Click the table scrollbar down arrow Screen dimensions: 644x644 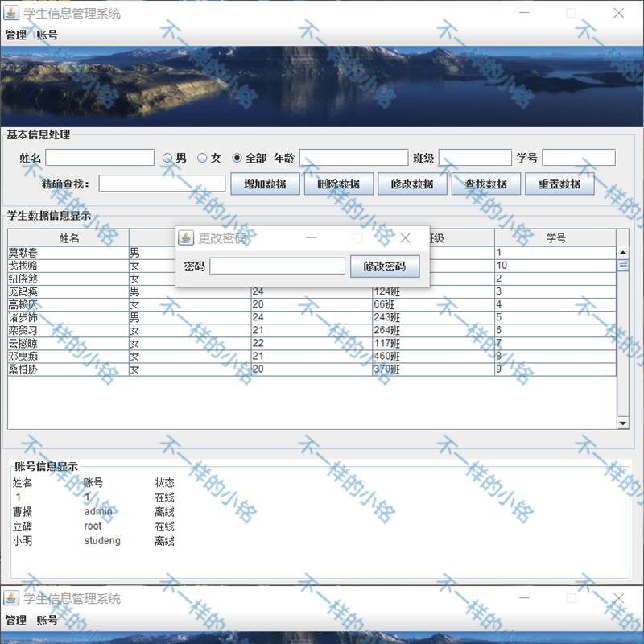[x=622, y=423]
